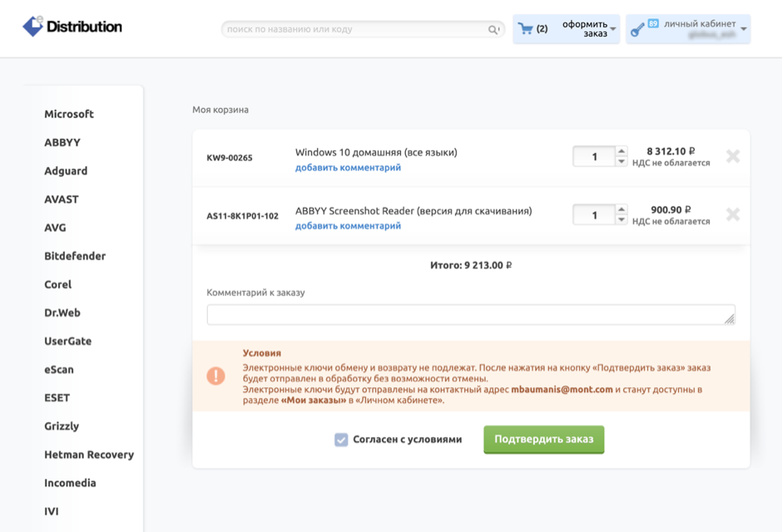Expand the 'оформить заказ' dropdown arrow

[x=613, y=29]
